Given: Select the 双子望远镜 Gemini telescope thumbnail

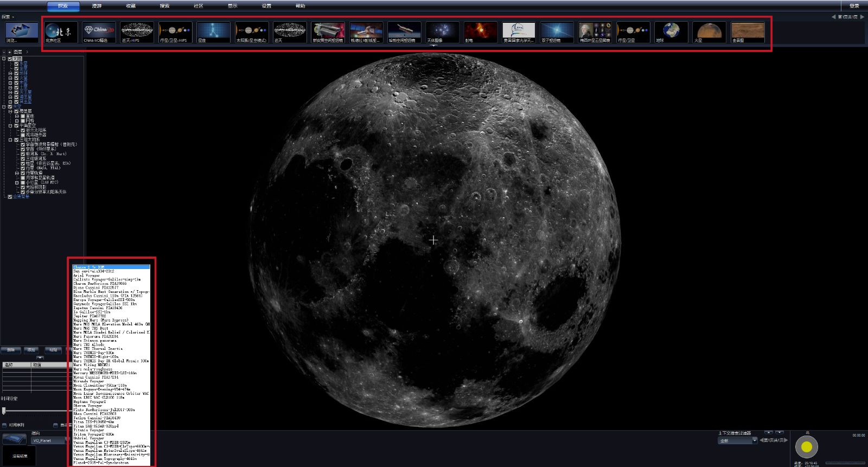Looking at the screenshot, I should [557, 31].
